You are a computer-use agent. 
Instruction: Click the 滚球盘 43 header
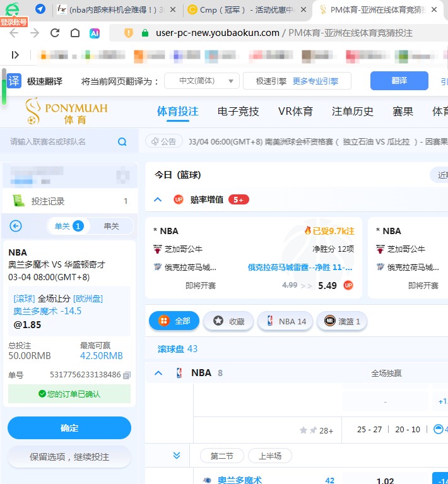pyautogui.click(x=177, y=349)
